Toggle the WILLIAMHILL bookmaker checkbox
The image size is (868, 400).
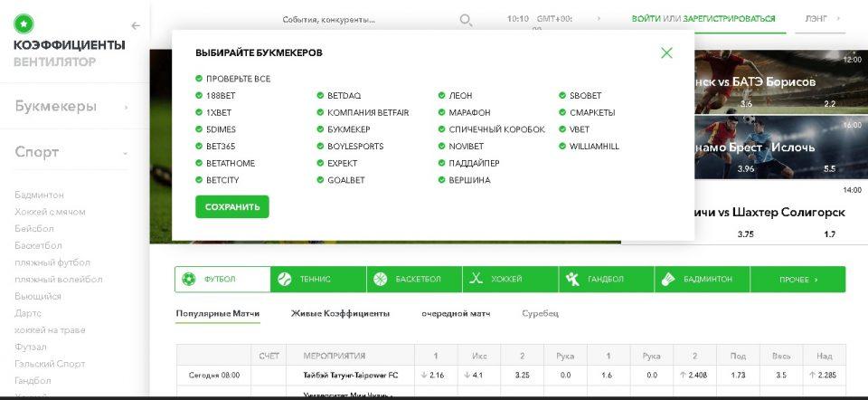click(x=562, y=146)
